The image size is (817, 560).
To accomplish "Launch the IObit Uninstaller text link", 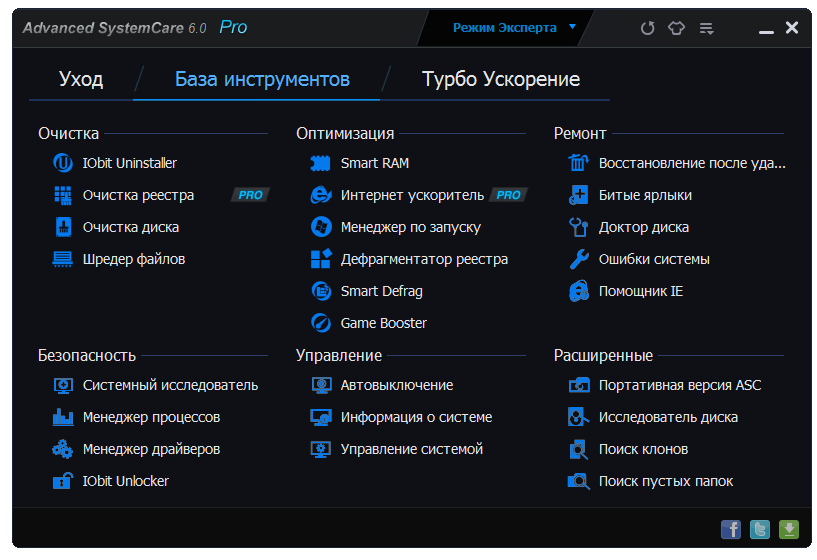I will [130, 163].
